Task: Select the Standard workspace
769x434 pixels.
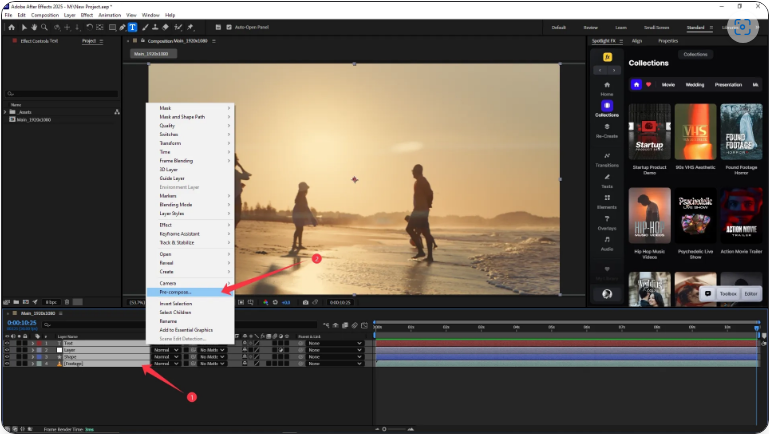Action: point(695,27)
